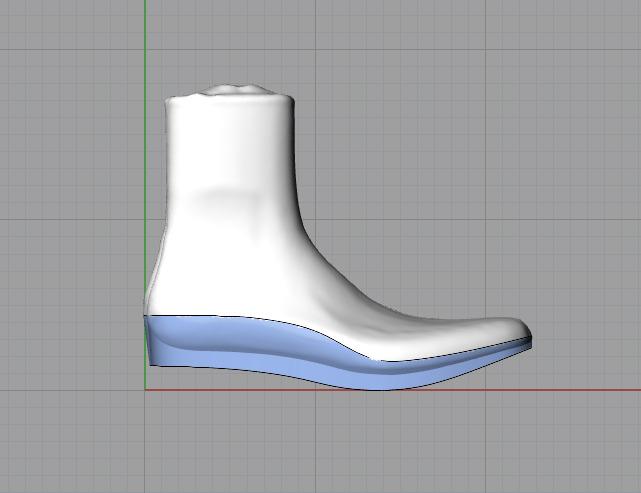This screenshot has height=493, width=641.
Task: Click the origin where the axes intersect
Action: coord(145,389)
